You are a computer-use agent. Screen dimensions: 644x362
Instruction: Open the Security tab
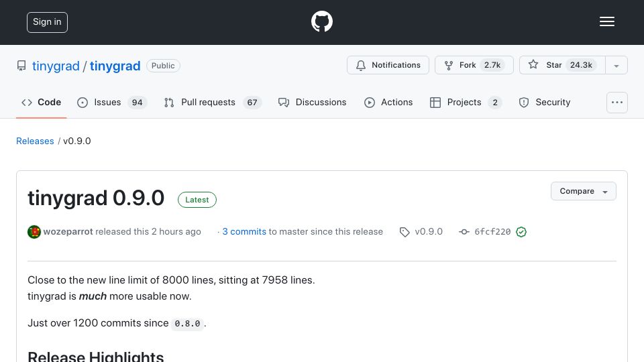[545, 102]
